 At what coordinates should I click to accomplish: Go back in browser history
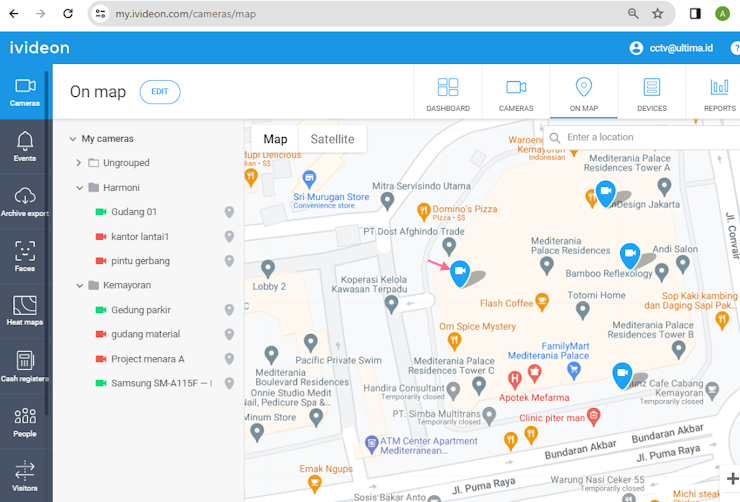[14, 14]
